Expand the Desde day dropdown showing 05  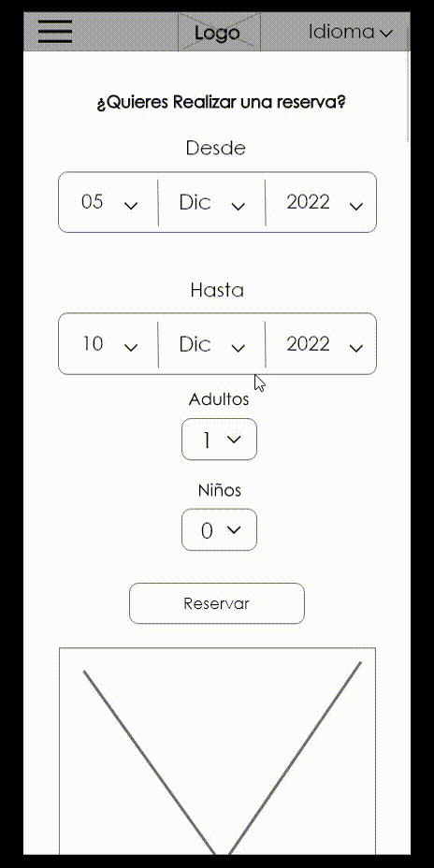click(108, 202)
